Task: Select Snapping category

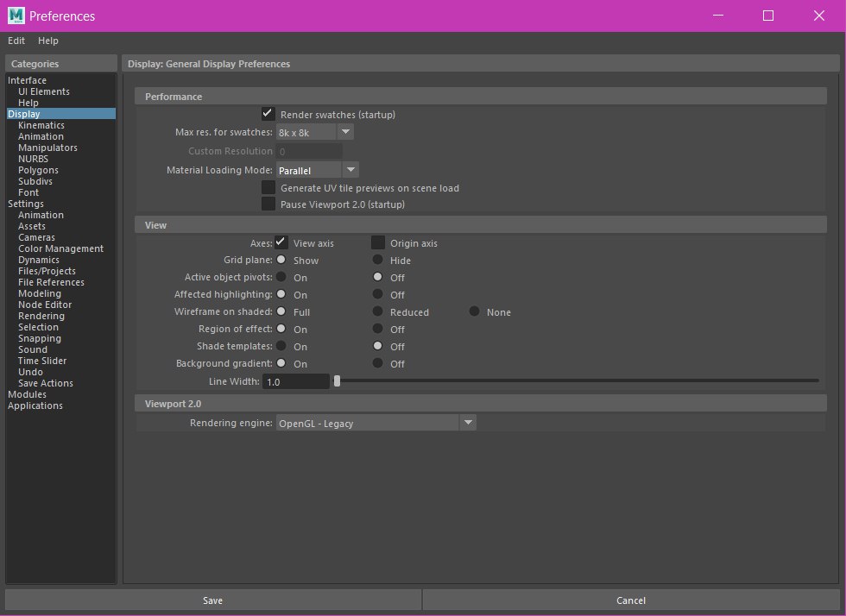Action: point(40,338)
